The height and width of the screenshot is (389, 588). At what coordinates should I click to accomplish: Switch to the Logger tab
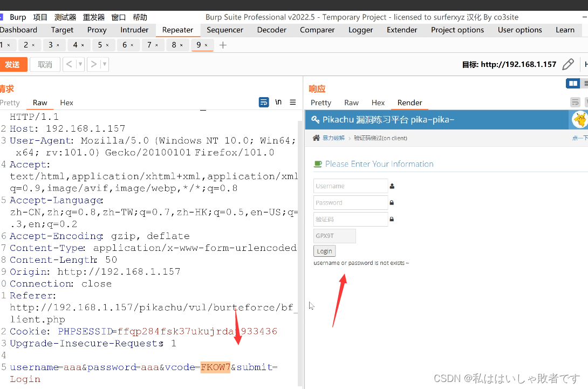point(361,30)
